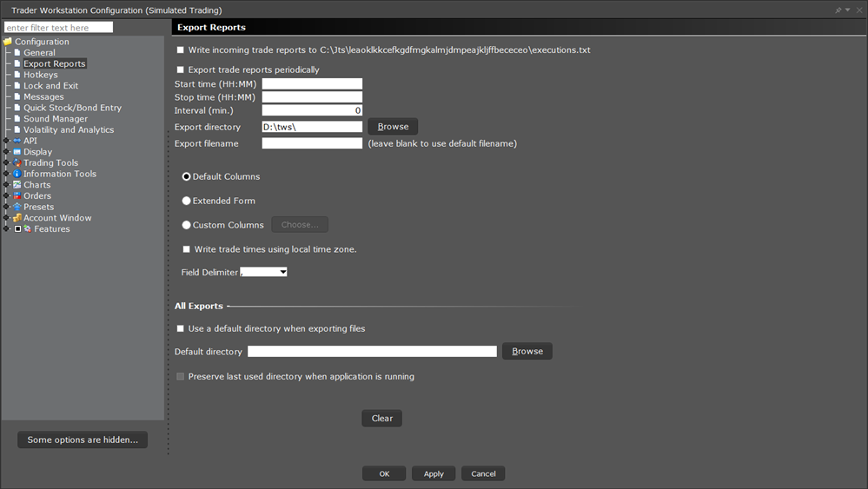Click Browse next to Export directory
This screenshot has height=489, width=868.
pyautogui.click(x=393, y=127)
